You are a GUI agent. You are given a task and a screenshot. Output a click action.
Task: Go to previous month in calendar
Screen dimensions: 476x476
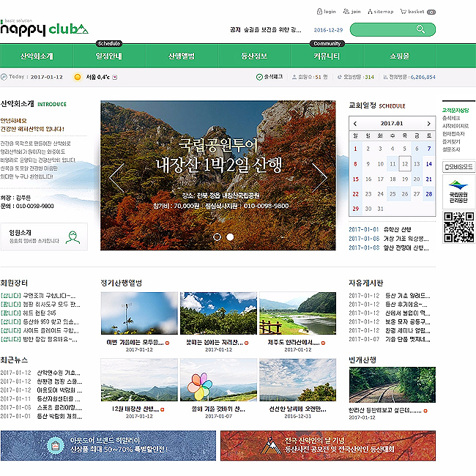[x=355, y=124]
